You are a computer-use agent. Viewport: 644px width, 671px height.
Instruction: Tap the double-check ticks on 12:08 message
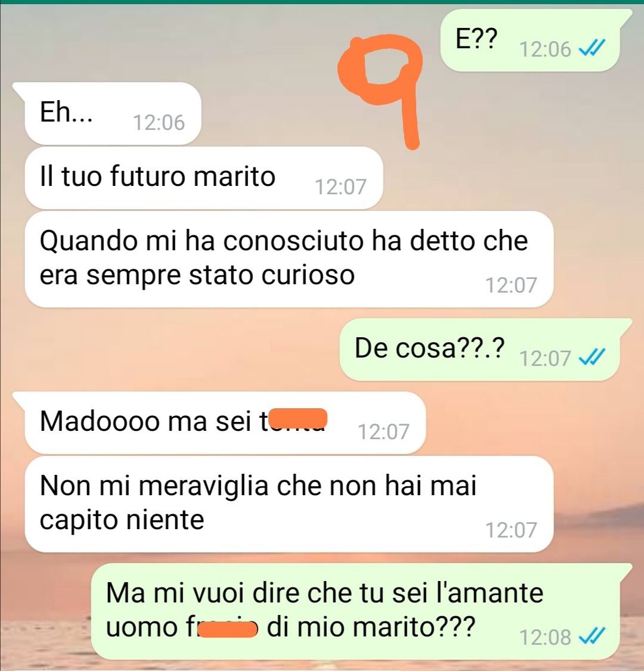coord(592,636)
